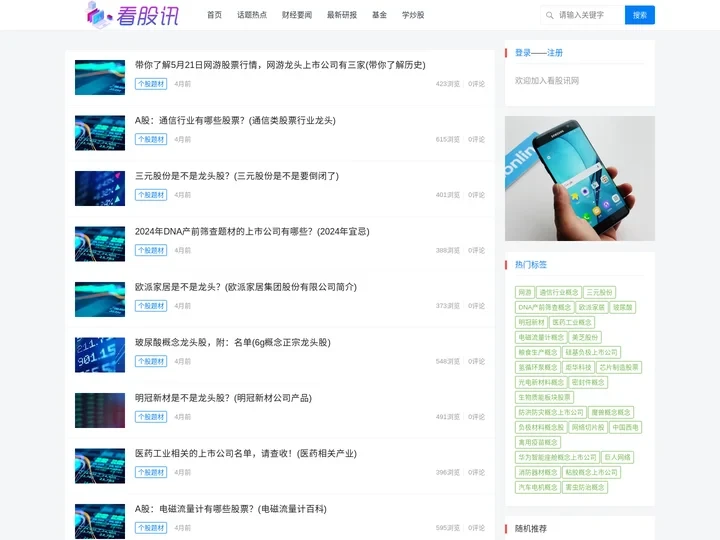Select the 欧派家居 hot tag
The width and height of the screenshot is (720, 540).
click(x=592, y=308)
